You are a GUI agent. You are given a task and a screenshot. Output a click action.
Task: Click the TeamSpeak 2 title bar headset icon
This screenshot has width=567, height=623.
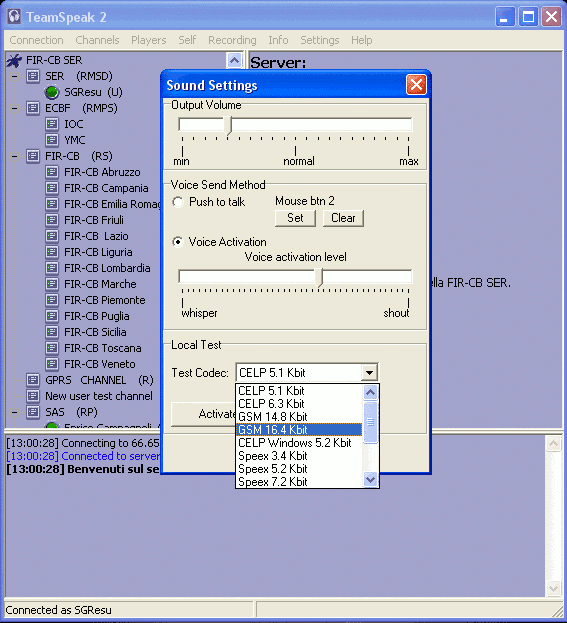[14, 17]
